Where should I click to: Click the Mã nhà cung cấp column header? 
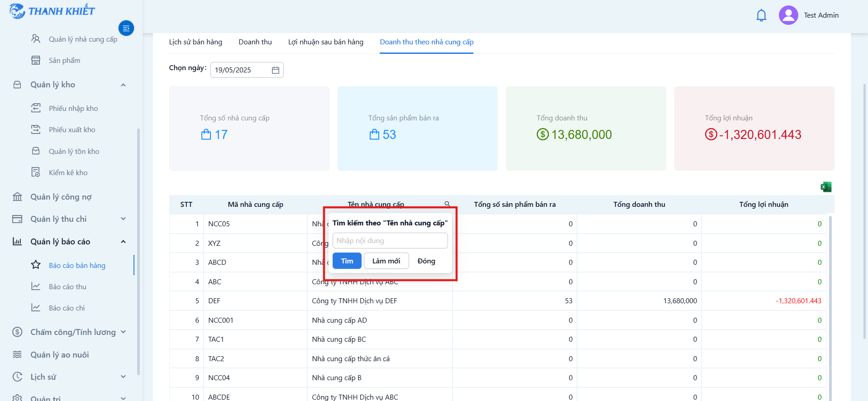click(256, 205)
